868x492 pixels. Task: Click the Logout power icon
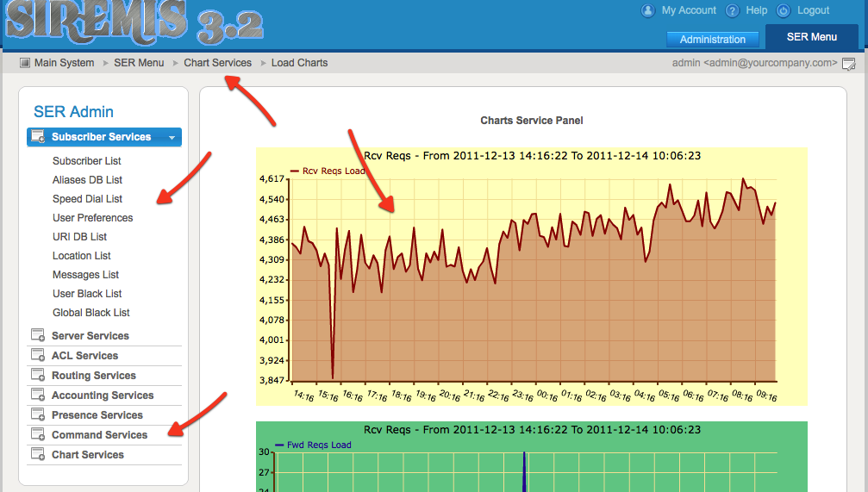pyautogui.click(x=784, y=11)
